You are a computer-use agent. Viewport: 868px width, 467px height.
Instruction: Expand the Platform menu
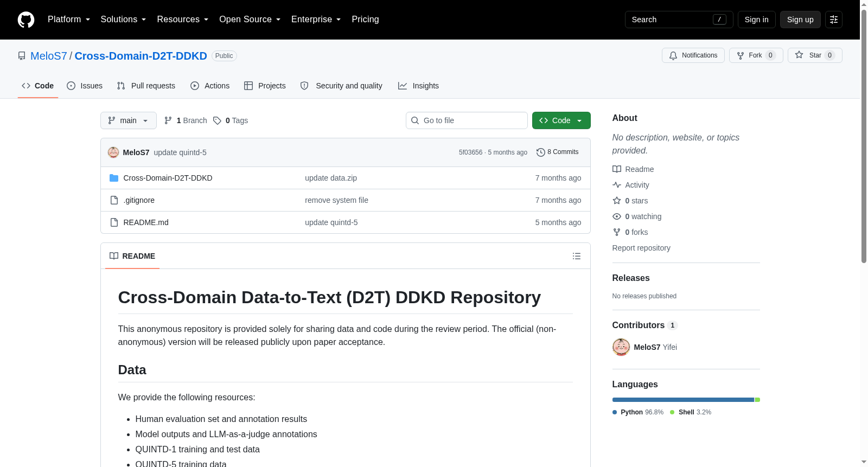click(x=69, y=20)
